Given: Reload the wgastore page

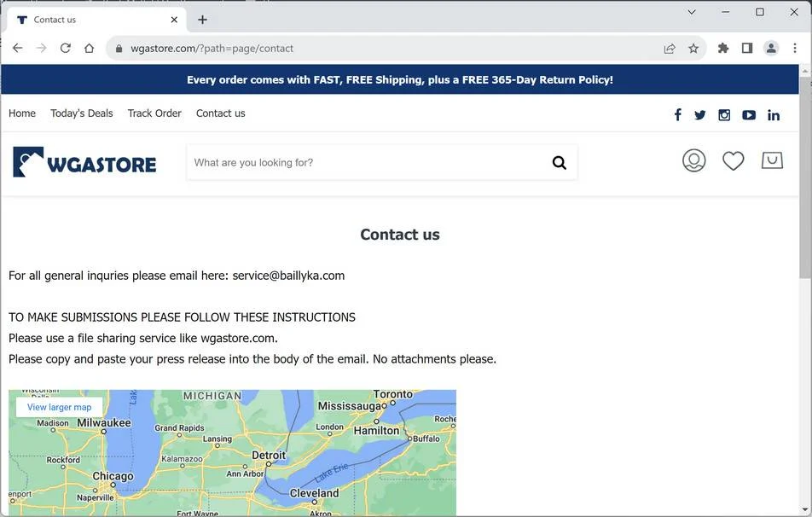Looking at the screenshot, I should click(65, 48).
